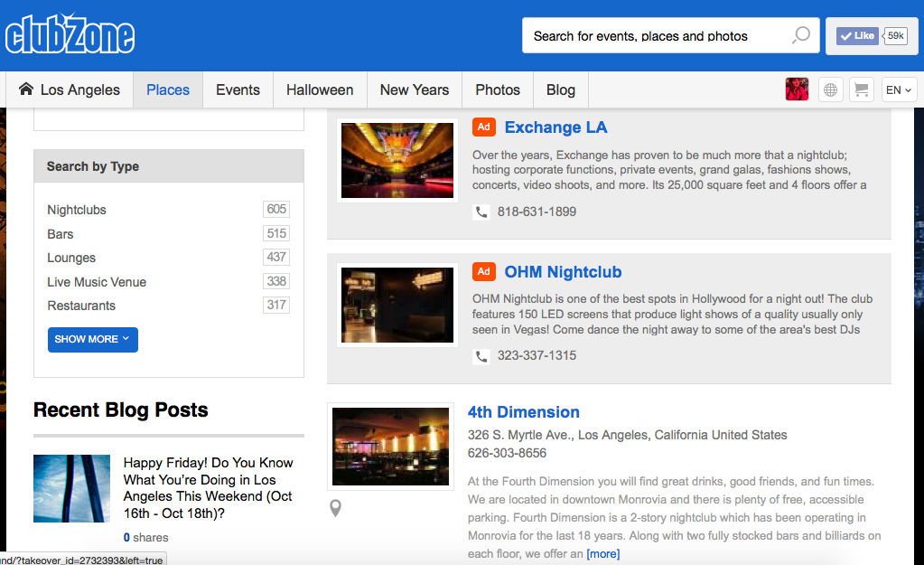Screen dimensions: 924x565
Task: Click the address 326 S. Myrtle Ave.
Action: [x=628, y=435]
